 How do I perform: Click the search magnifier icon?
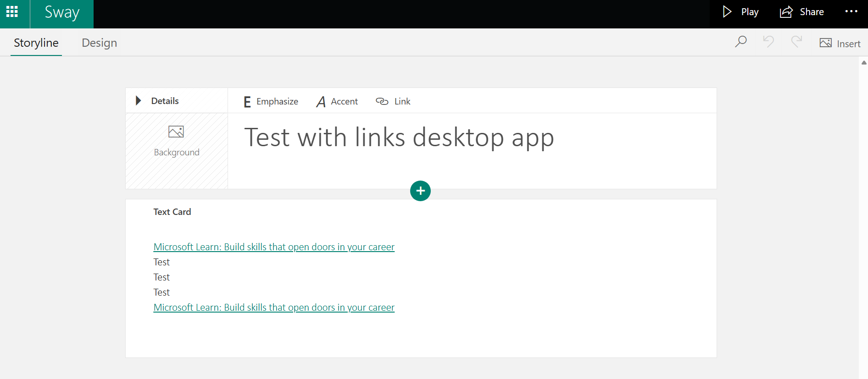click(741, 42)
